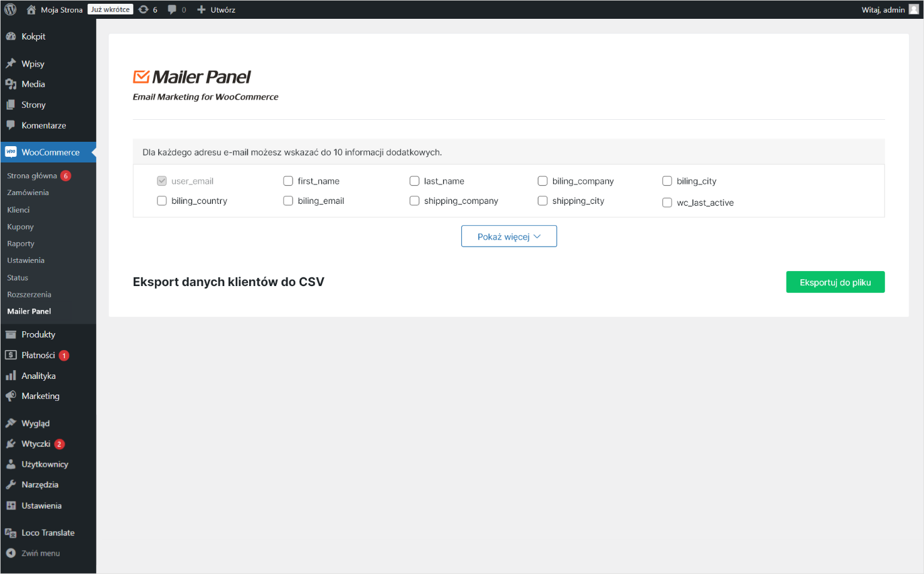Click the Zwiń menu label
Image resolution: width=924 pixels, height=574 pixels.
pyautogui.click(x=41, y=553)
